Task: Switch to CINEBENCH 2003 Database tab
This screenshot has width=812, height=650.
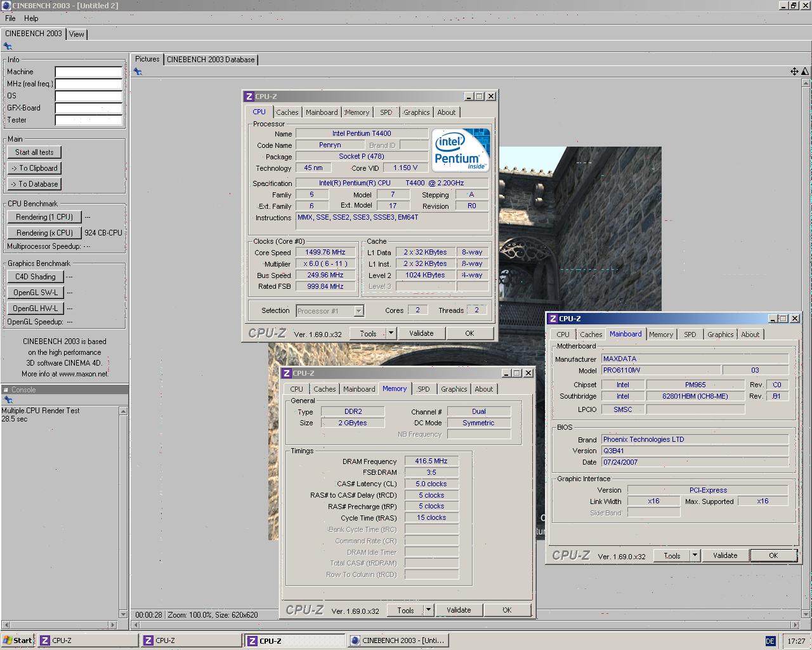Action: 211,60
